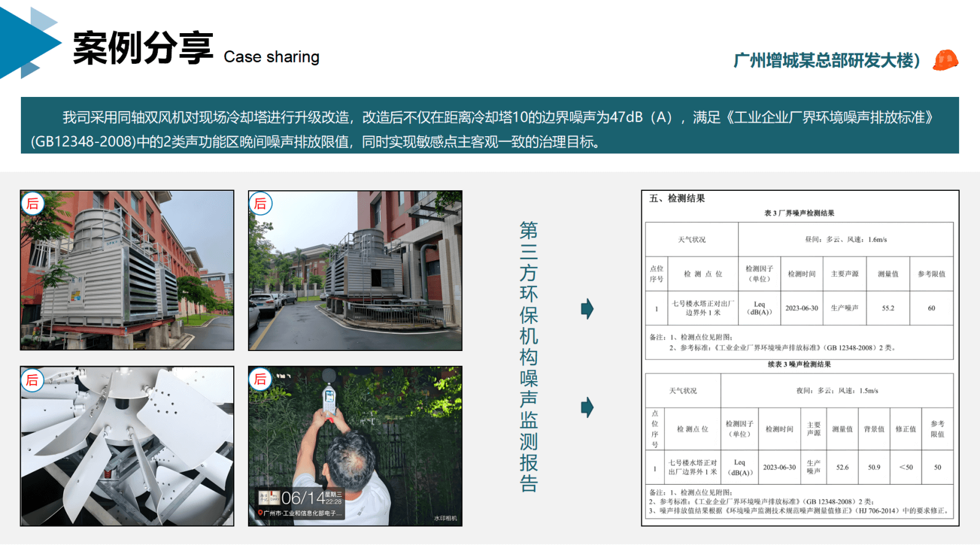The height and width of the screenshot is (551, 980).
Task: Click the vertical 第三方环保机构噪声监测报告 text
Action: point(528,357)
